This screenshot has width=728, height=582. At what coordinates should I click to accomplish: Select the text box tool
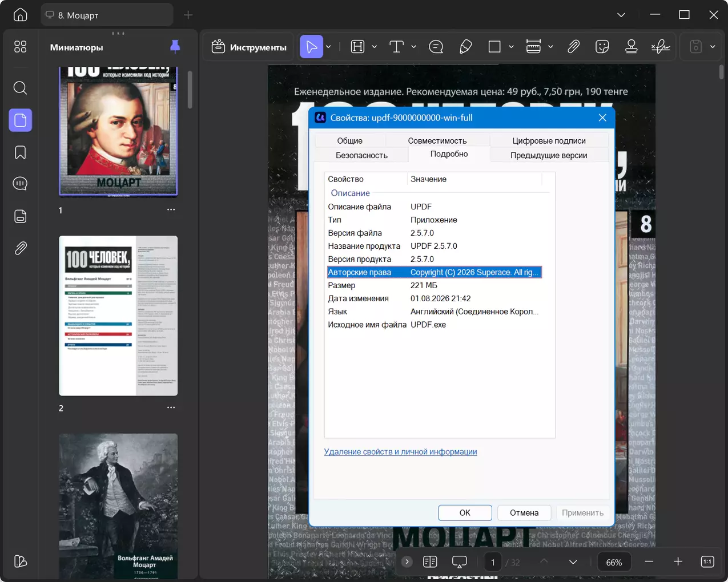tap(397, 47)
